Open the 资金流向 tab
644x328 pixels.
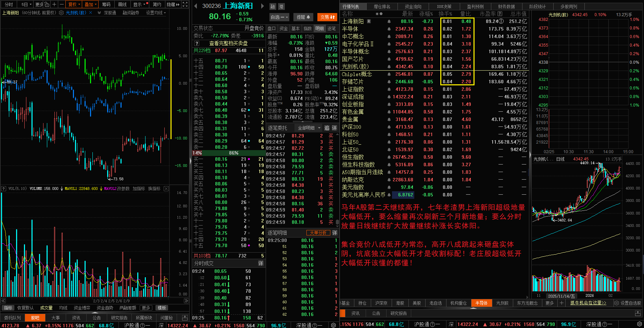point(413,7)
